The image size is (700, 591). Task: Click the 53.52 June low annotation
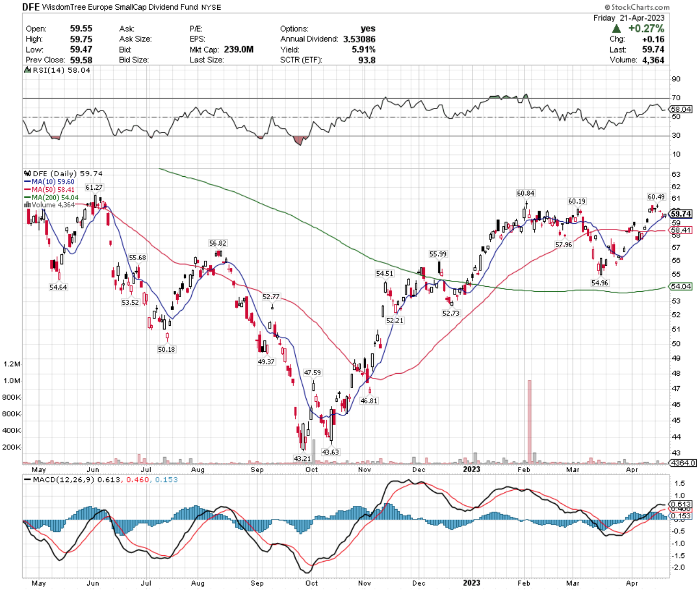tap(130, 303)
